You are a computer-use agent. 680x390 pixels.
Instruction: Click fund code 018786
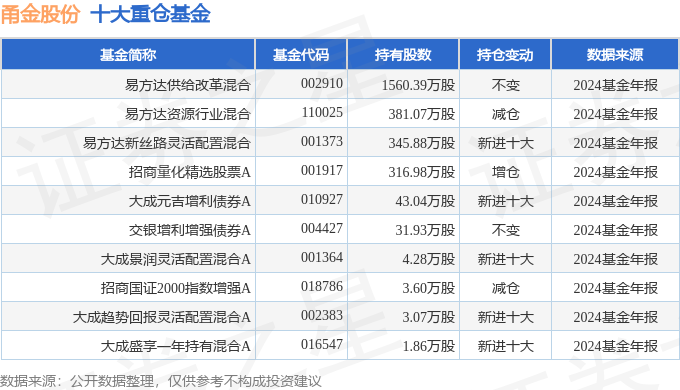click(x=322, y=287)
